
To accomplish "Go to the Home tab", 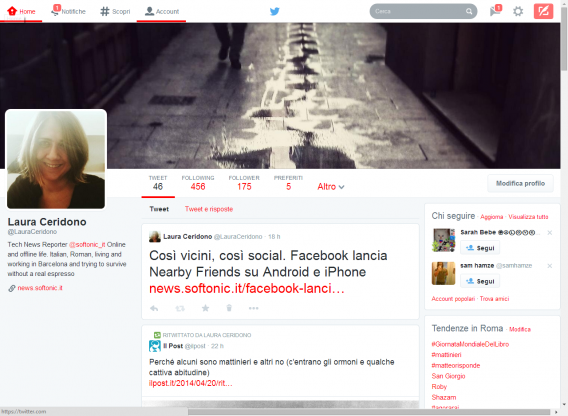I will pyautogui.click(x=21, y=12).
